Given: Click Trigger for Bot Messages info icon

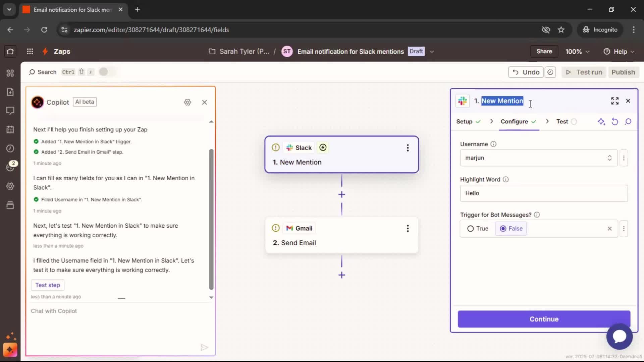Looking at the screenshot, I should (537, 215).
